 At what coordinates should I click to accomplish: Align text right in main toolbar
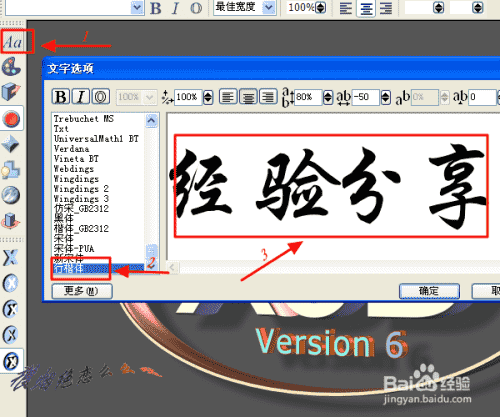click(x=386, y=8)
